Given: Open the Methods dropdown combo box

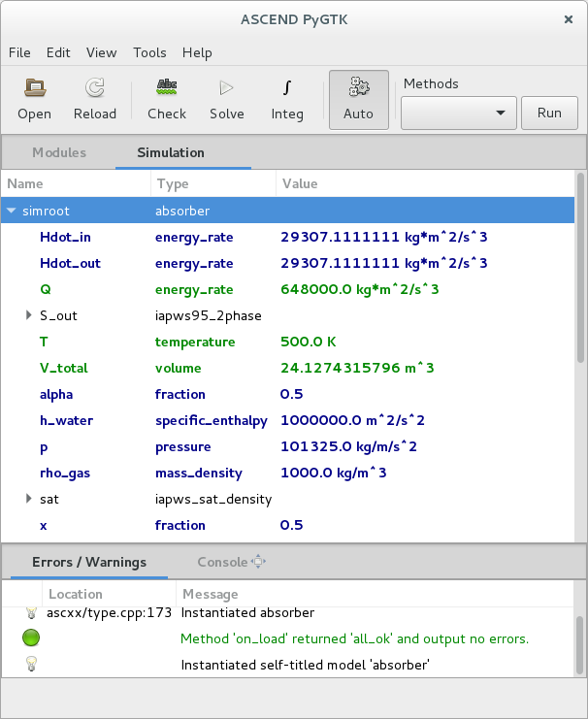Looking at the screenshot, I should [x=458, y=113].
